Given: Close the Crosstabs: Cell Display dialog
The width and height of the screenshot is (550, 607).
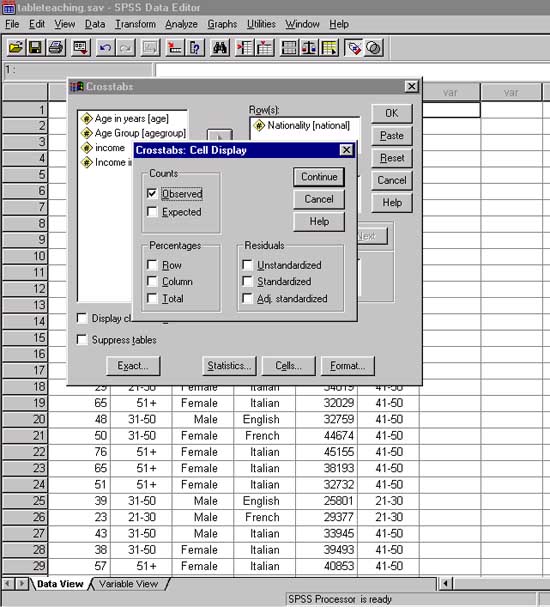Looking at the screenshot, I should click(x=346, y=150).
